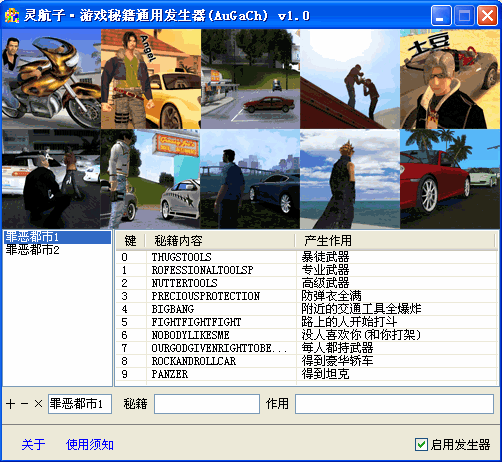
Task: Select the NUTTERTOOLS cheat row
Action: pyautogui.click(x=306, y=283)
